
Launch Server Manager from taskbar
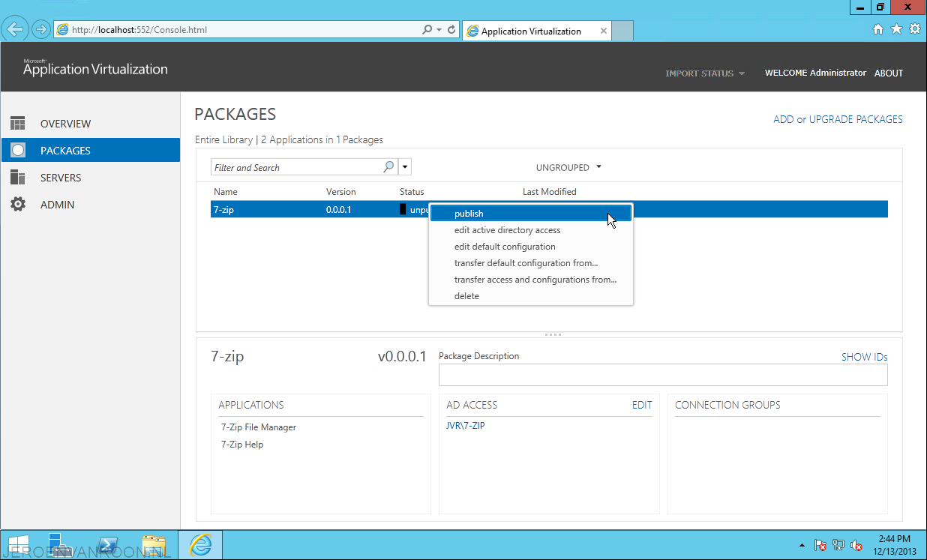click(59, 545)
